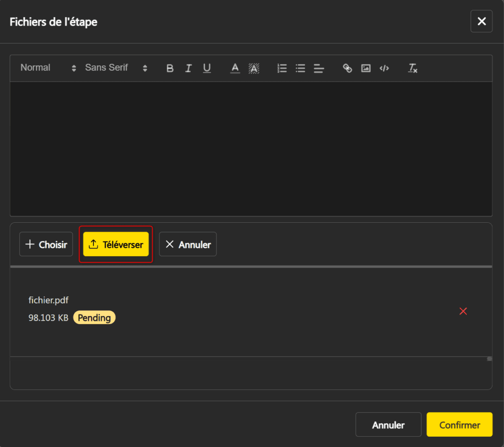Click inside the rich text editor area
Viewport: 504px width, 447px height.
251,148
